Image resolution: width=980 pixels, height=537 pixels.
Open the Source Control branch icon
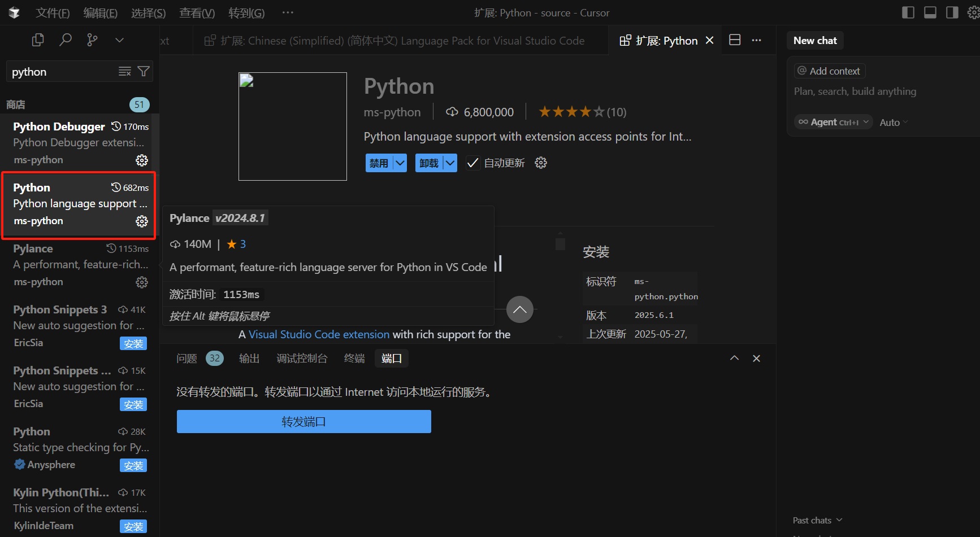point(92,40)
